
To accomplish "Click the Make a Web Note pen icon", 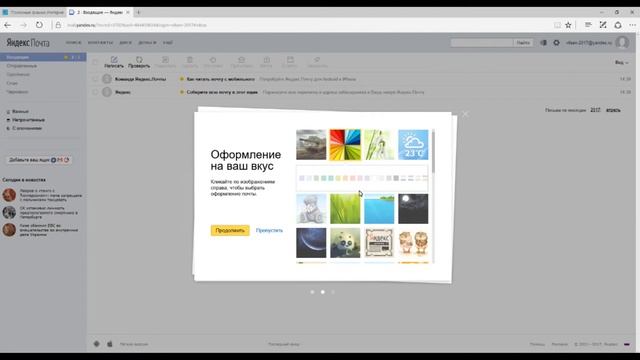I will click(603, 25).
